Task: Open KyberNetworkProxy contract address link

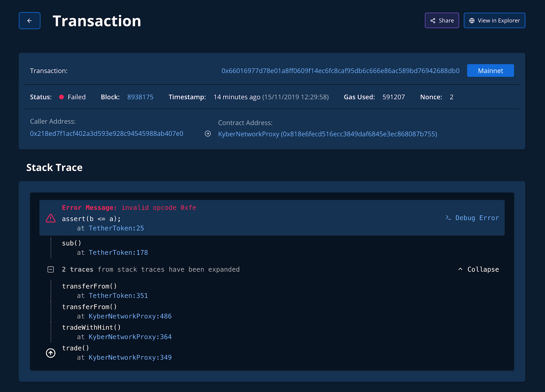Action: [x=327, y=134]
